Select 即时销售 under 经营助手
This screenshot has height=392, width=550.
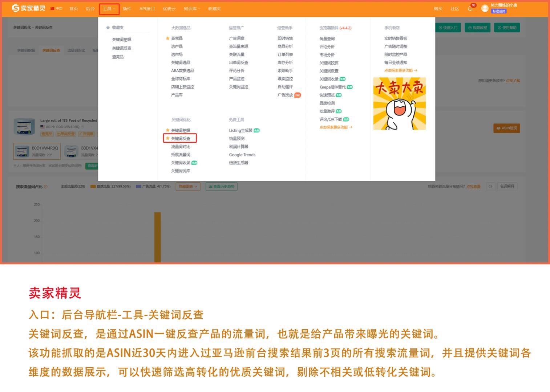tap(285, 38)
